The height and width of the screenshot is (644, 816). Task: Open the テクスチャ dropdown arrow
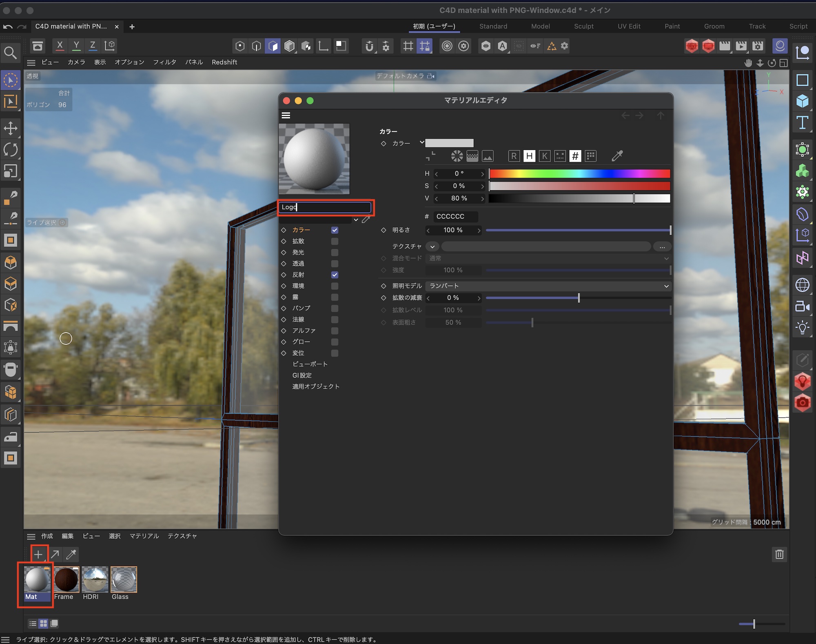click(432, 246)
